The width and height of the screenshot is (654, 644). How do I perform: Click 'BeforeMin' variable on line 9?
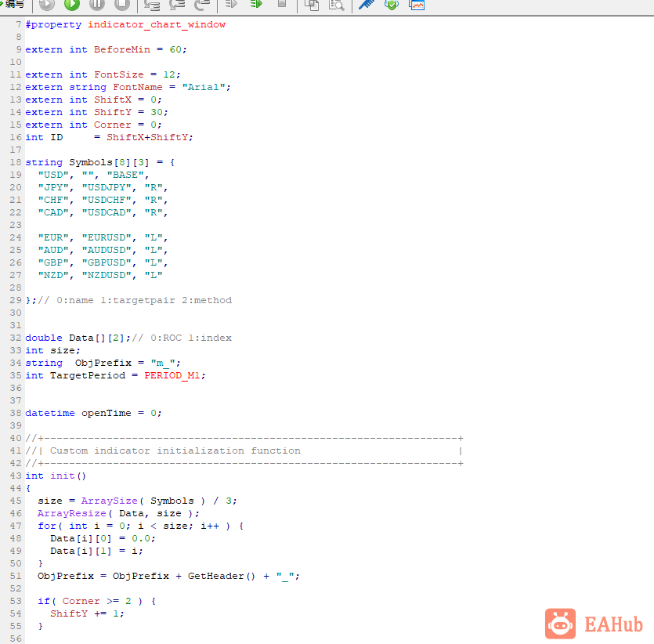point(121,49)
